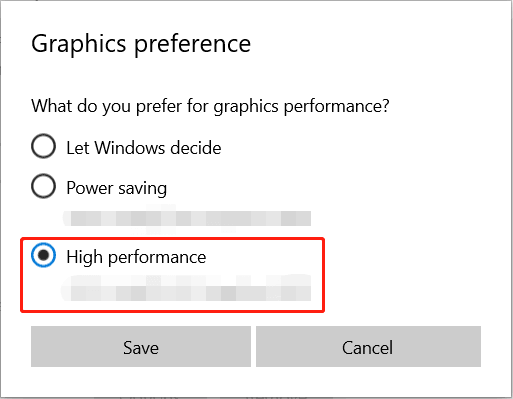Screen dimensions: 513x399
Task: Click the Graphics preference dialog title
Action: (141, 44)
